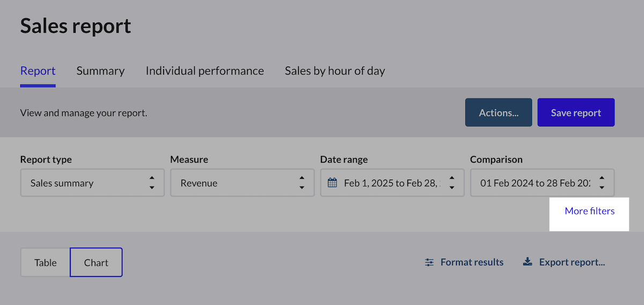
Task: Open the Feb 1, 2025 date range selector
Action: (392, 183)
